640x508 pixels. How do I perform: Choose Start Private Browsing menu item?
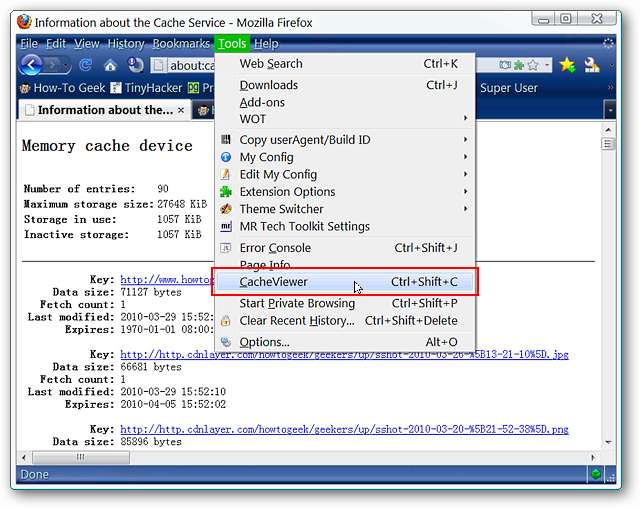(x=297, y=303)
